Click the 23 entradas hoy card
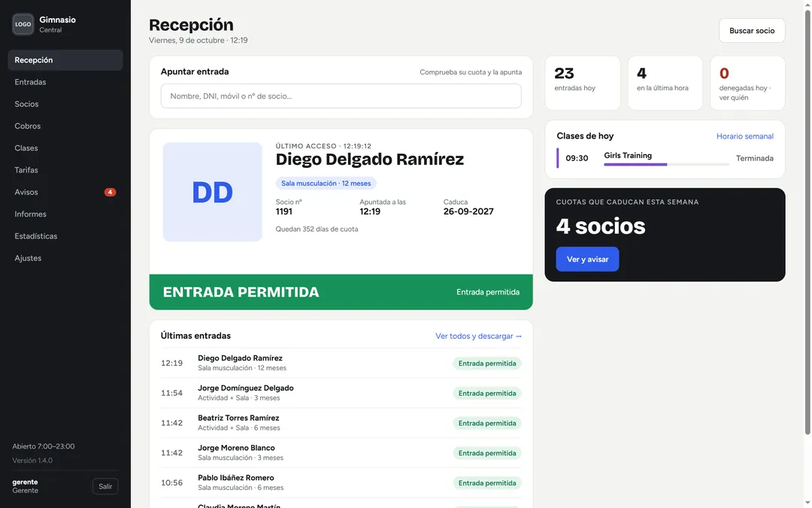The width and height of the screenshot is (812, 508). click(x=583, y=83)
